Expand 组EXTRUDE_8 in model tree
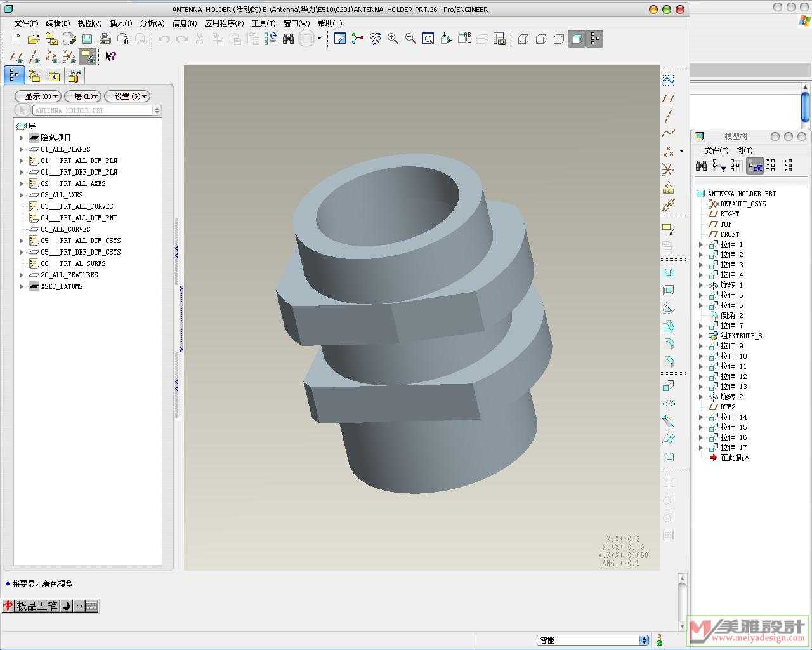This screenshot has width=812, height=650. coord(701,336)
